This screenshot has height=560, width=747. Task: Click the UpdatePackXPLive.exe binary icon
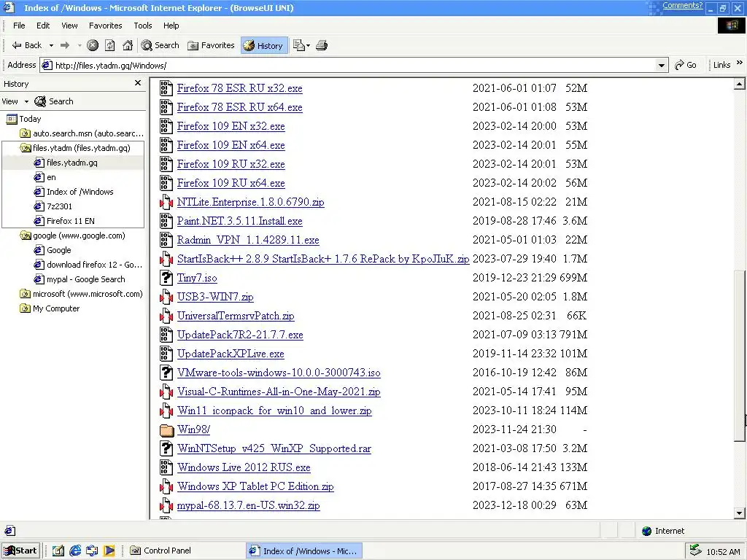point(166,354)
